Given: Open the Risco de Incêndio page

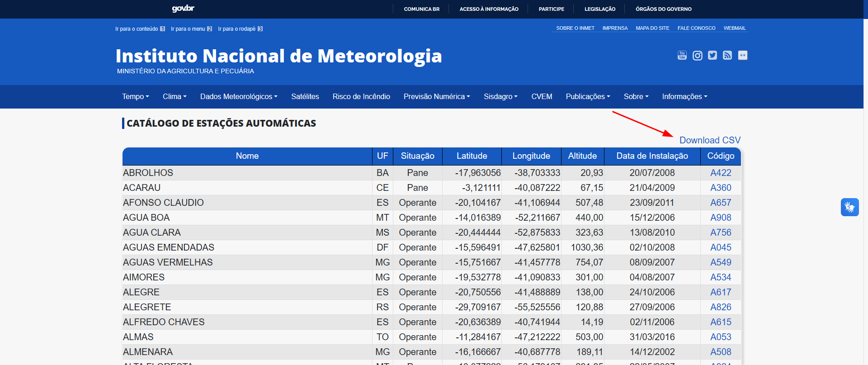Looking at the screenshot, I should tap(361, 96).
